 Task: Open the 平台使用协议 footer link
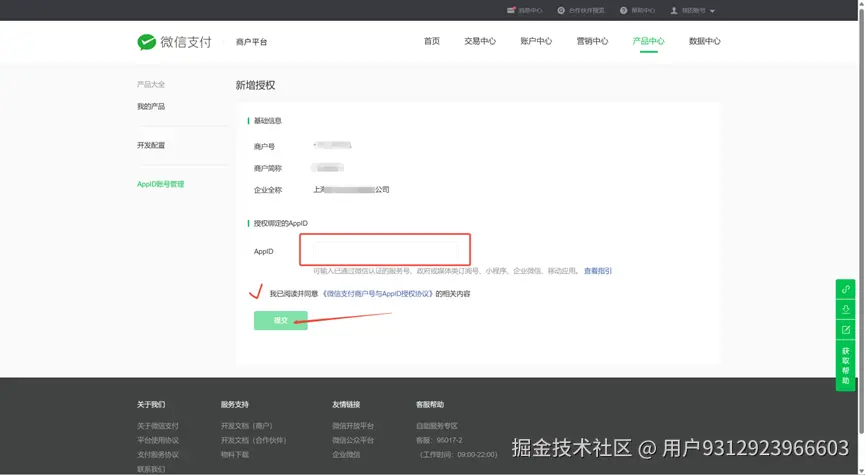pos(158,440)
